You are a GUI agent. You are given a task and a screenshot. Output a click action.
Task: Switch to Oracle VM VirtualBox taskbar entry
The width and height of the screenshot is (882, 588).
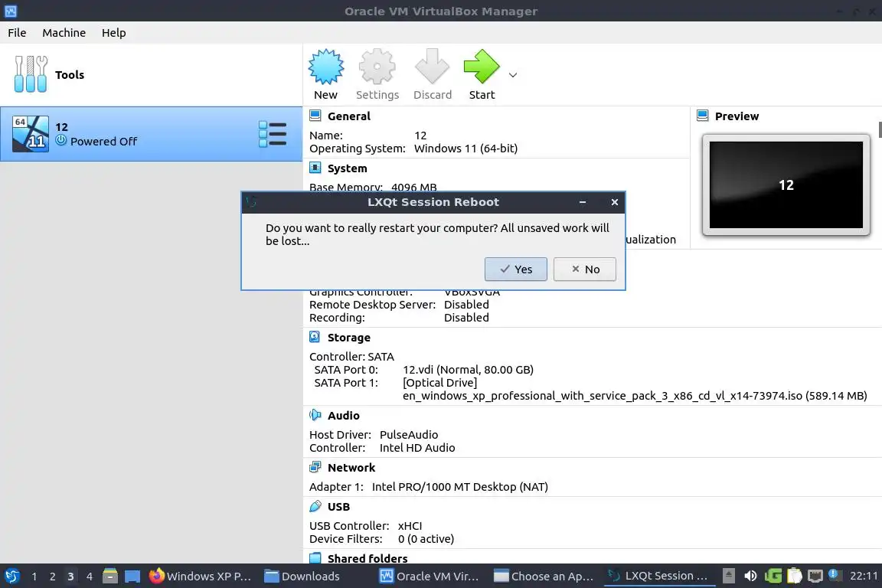430,577
